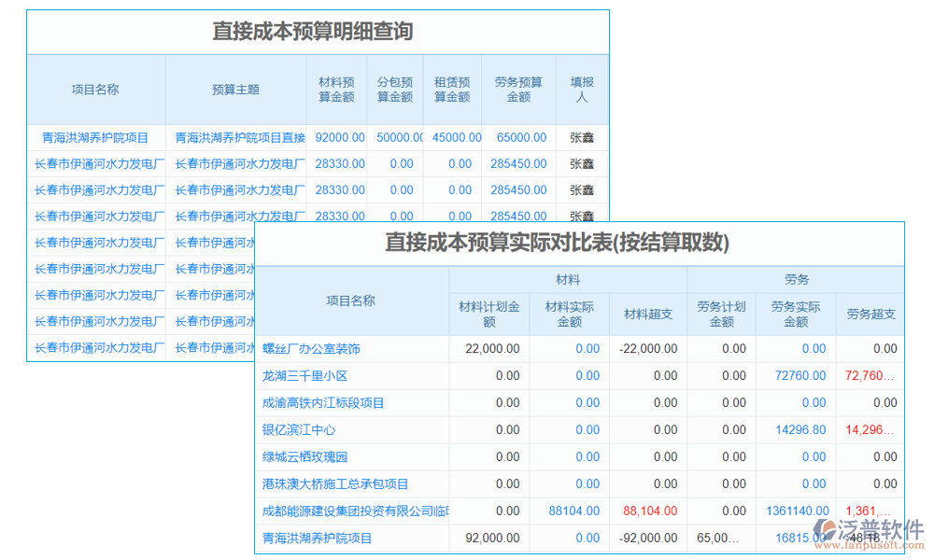Click the 螺丝厂办公室装饰 project name
934x560 pixels.
(315, 348)
